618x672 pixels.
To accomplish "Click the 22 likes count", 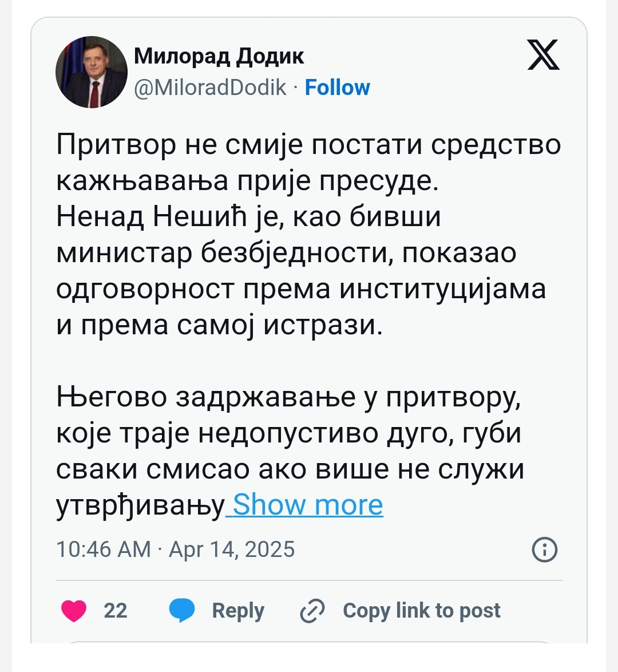I will (115, 611).
